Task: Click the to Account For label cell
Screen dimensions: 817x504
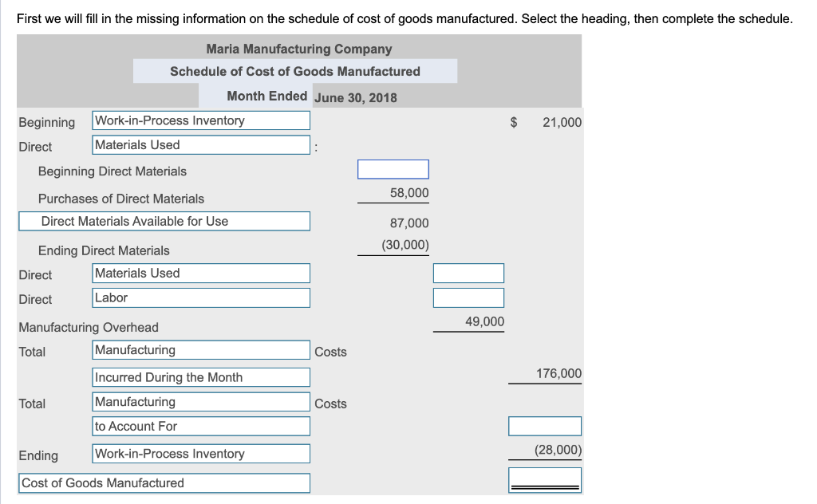Action: coord(201,426)
